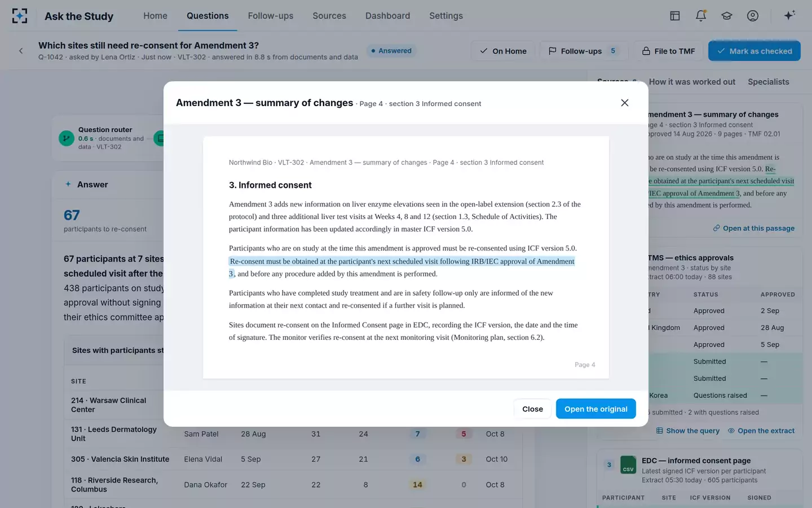This screenshot has height=508, width=812.
Task: Click File to TMF button
Action: pyautogui.click(x=668, y=51)
